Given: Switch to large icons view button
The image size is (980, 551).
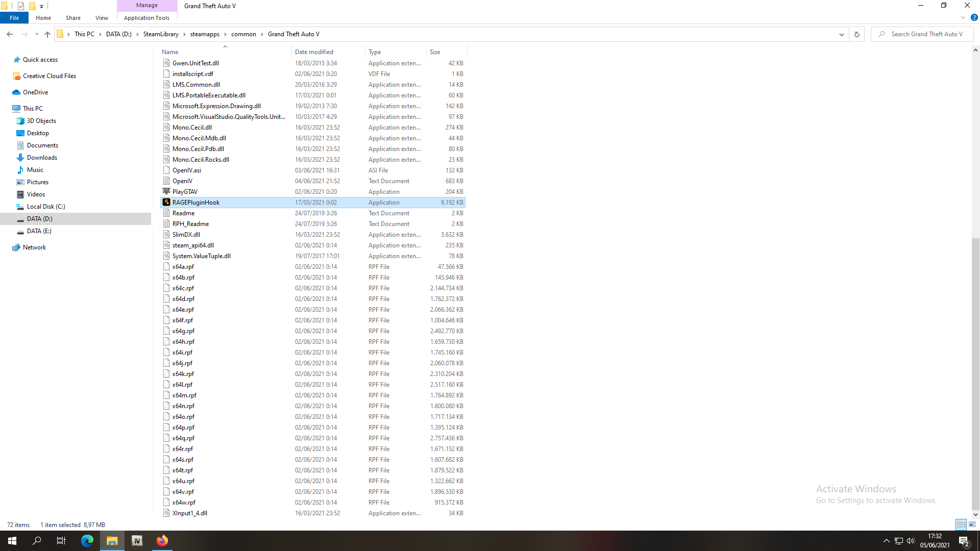Looking at the screenshot, I should (x=972, y=524).
